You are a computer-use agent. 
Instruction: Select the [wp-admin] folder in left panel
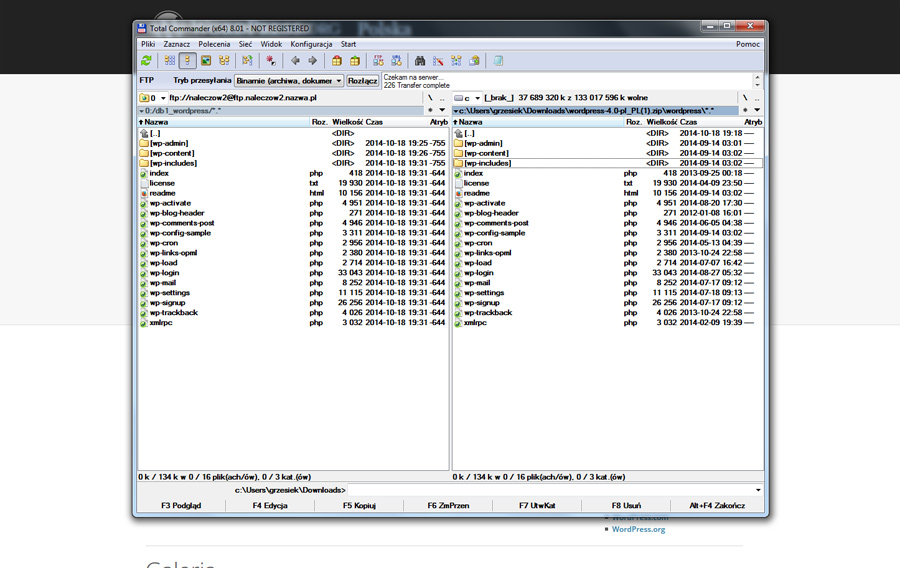(x=292, y=143)
